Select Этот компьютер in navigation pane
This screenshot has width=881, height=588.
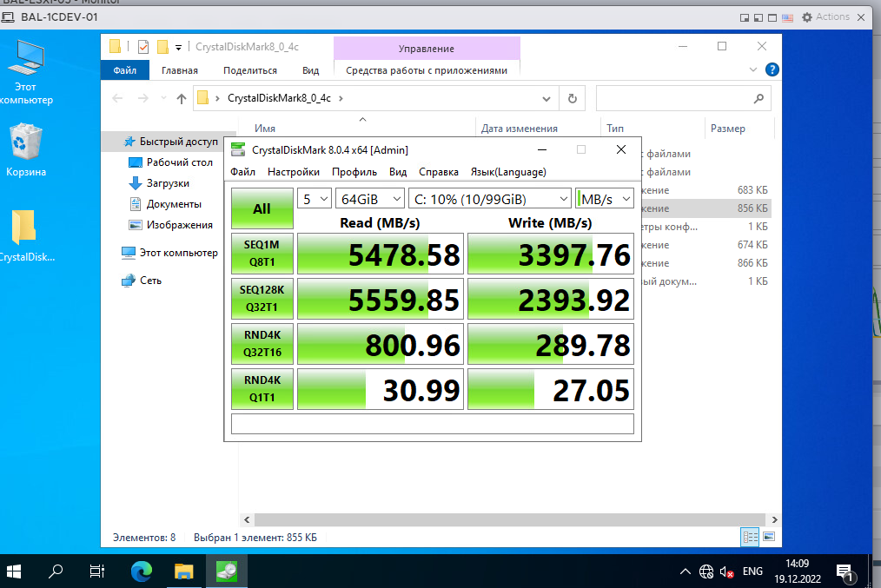coord(178,253)
